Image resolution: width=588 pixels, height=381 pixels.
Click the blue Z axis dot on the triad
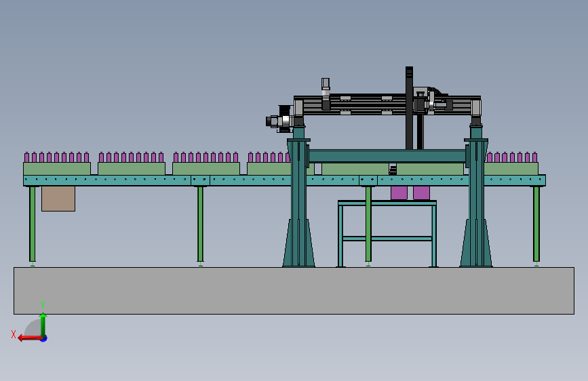coord(44,338)
